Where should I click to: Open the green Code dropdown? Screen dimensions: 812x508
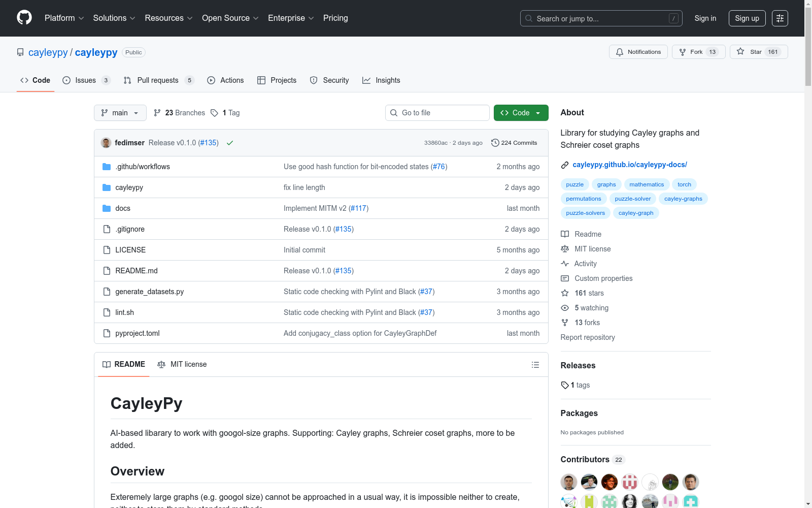tap(521, 113)
